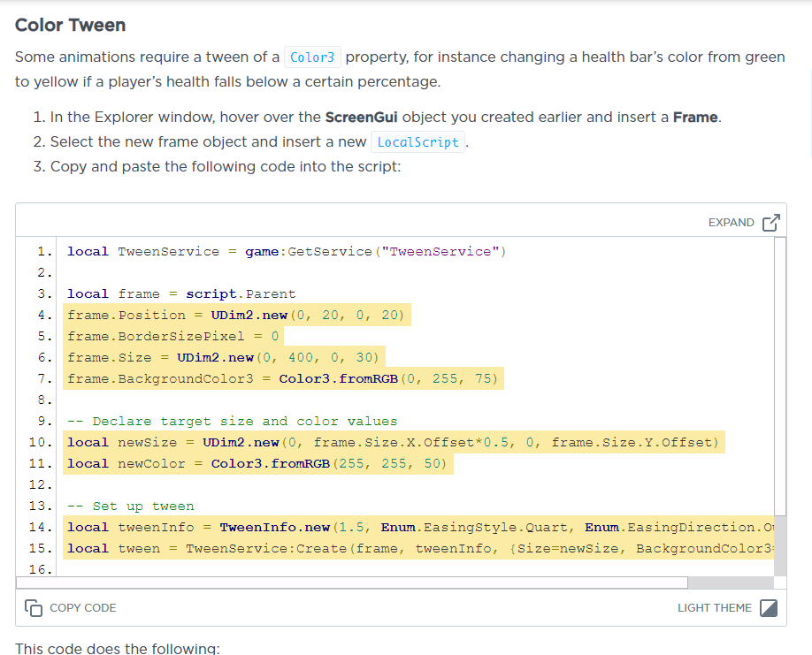The image size is (812, 655).
Task: Click the local newColor code line
Action: 257,464
